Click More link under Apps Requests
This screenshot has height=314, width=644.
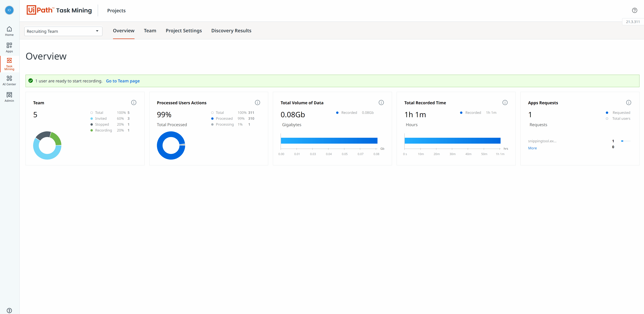point(532,148)
